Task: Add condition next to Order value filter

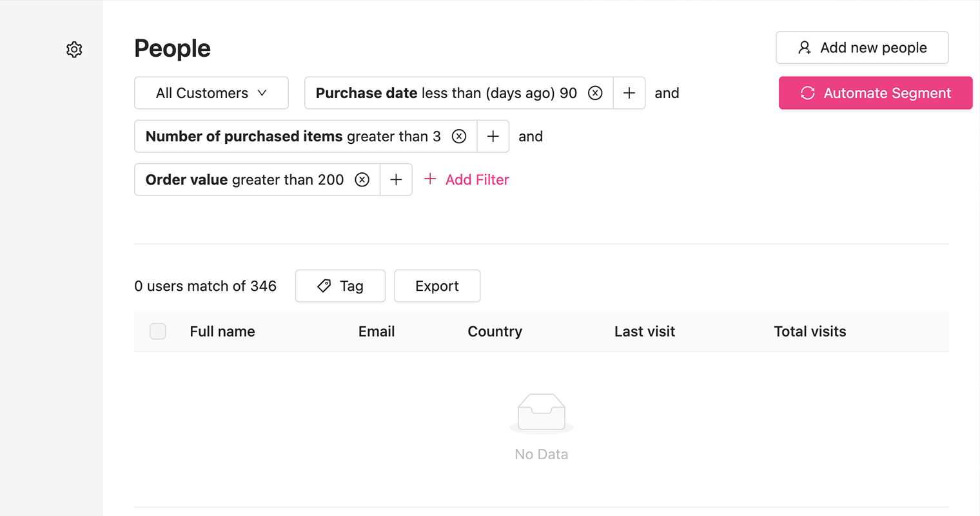Action: (x=397, y=179)
